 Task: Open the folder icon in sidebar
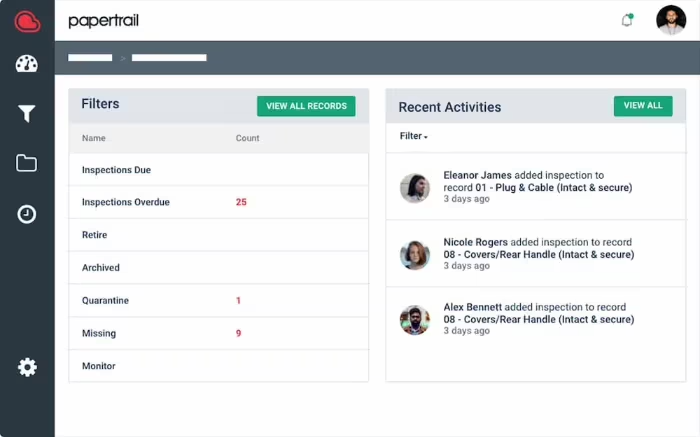point(27,163)
